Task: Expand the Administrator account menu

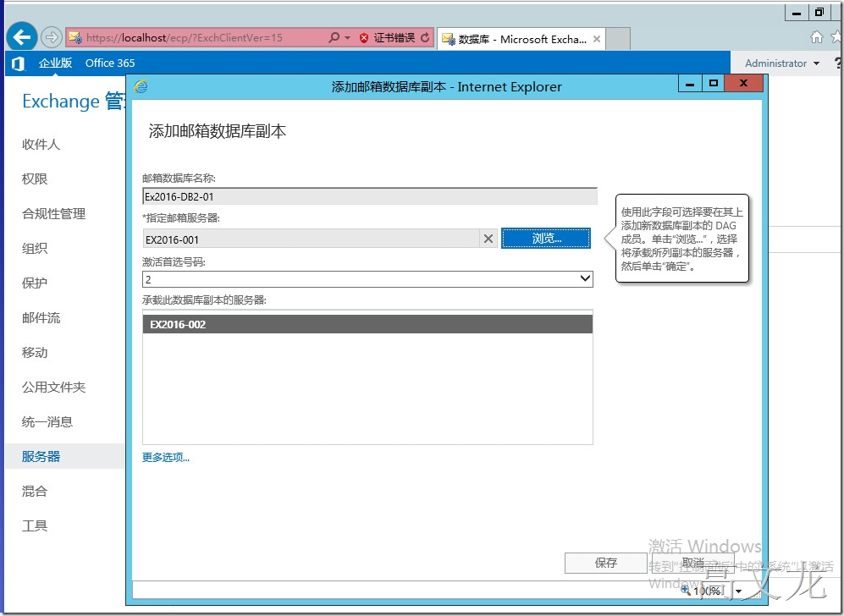Action: [782, 63]
